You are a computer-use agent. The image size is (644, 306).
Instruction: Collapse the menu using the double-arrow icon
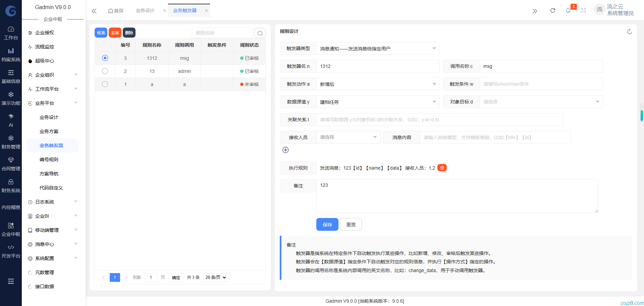pyautogui.click(x=94, y=11)
